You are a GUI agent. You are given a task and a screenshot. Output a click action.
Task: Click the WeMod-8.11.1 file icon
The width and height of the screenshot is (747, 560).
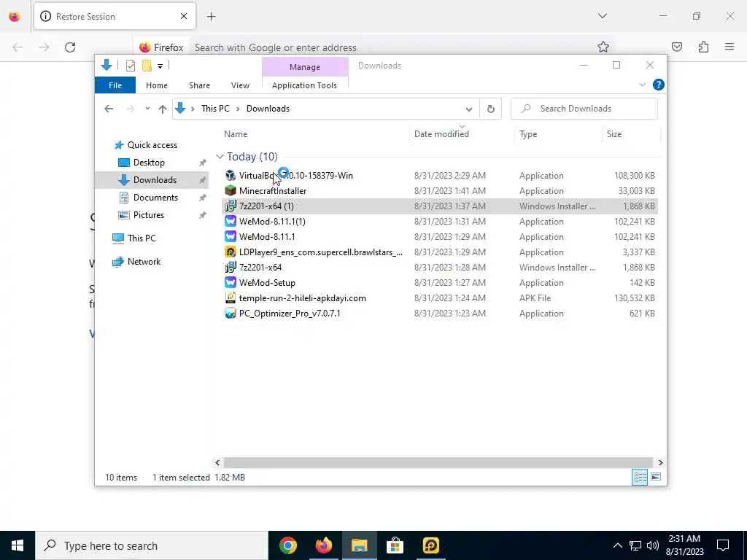231,237
